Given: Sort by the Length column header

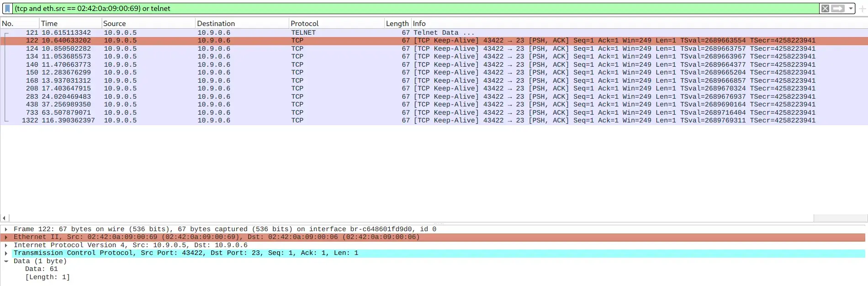Looking at the screenshot, I should click(397, 23).
